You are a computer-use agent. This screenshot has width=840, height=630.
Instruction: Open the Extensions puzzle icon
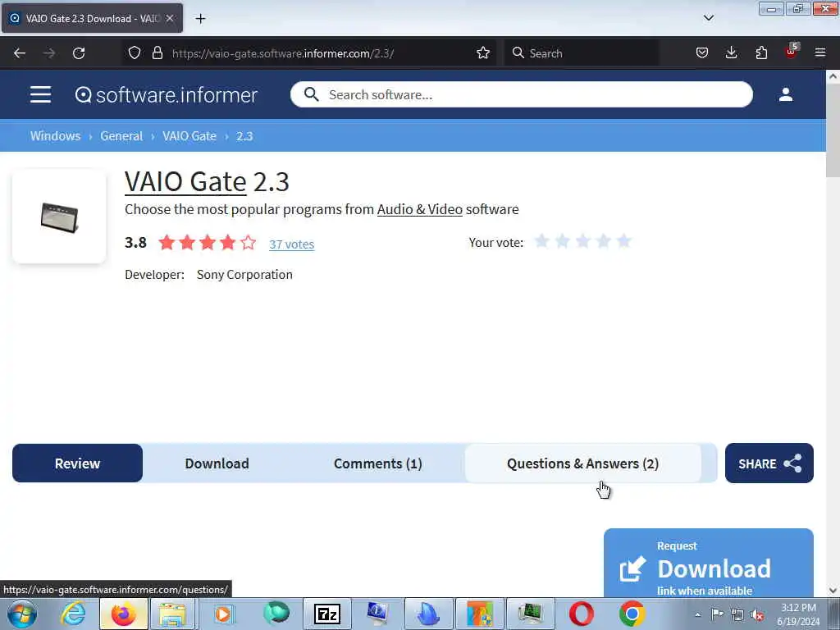pos(761,53)
